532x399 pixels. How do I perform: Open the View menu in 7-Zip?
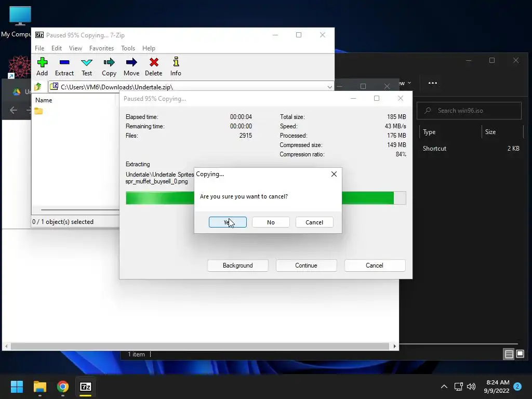point(75,48)
